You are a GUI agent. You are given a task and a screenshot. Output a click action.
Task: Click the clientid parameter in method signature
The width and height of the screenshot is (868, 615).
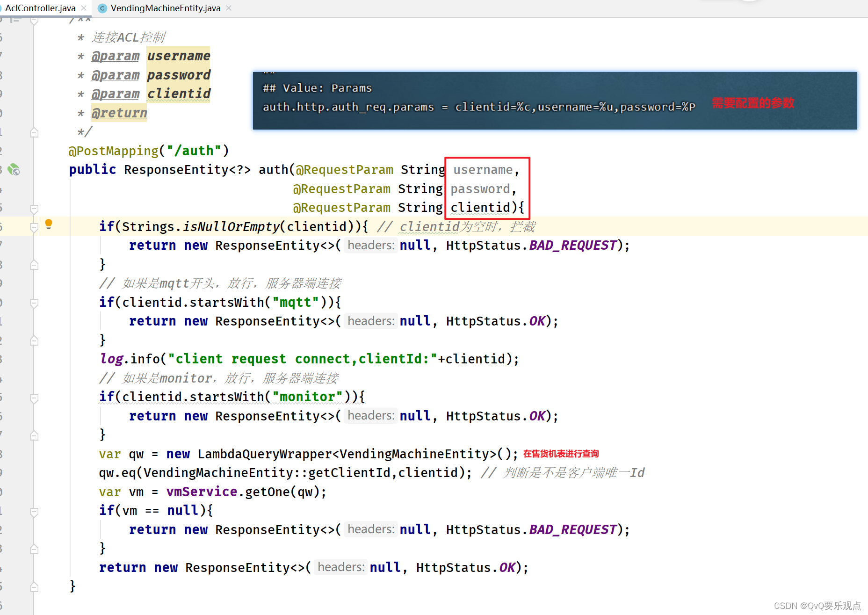[480, 208]
